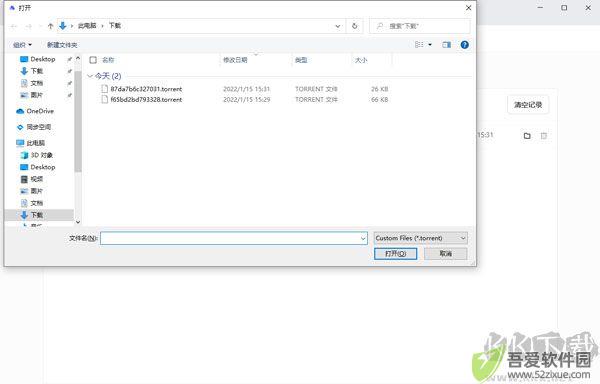Select 下载 in the address path
The height and width of the screenshot is (384, 600).
pos(115,26)
